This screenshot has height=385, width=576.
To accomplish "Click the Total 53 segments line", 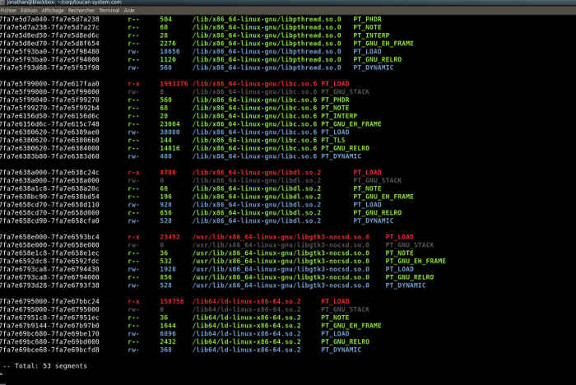I will click(x=45, y=366).
